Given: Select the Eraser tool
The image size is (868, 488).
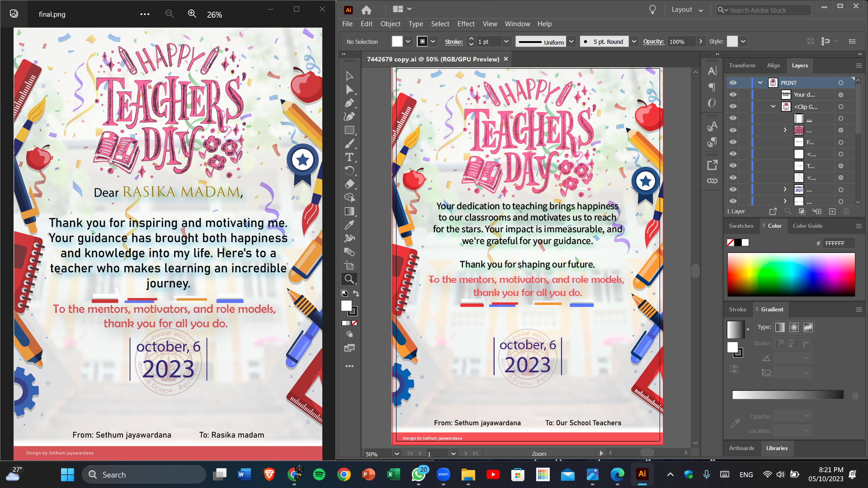Looking at the screenshot, I should [349, 184].
